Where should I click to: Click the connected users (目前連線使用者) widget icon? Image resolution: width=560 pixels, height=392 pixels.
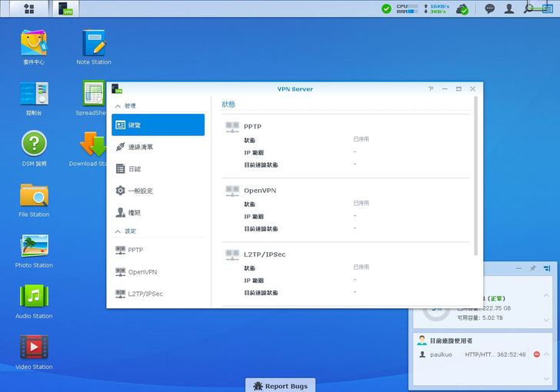tap(422, 341)
